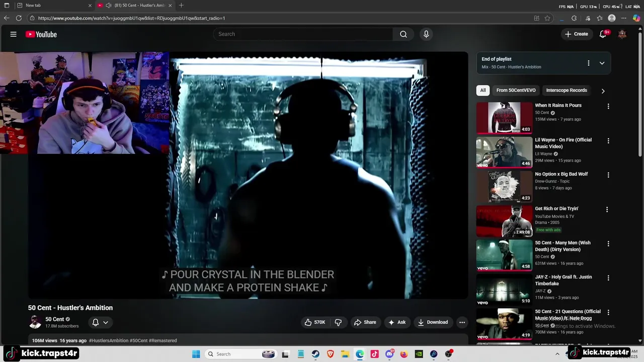Open JAY-Z Holy Grail video thumbnail
Viewport: 644px width, 362px height.
click(x=504, y=290)
